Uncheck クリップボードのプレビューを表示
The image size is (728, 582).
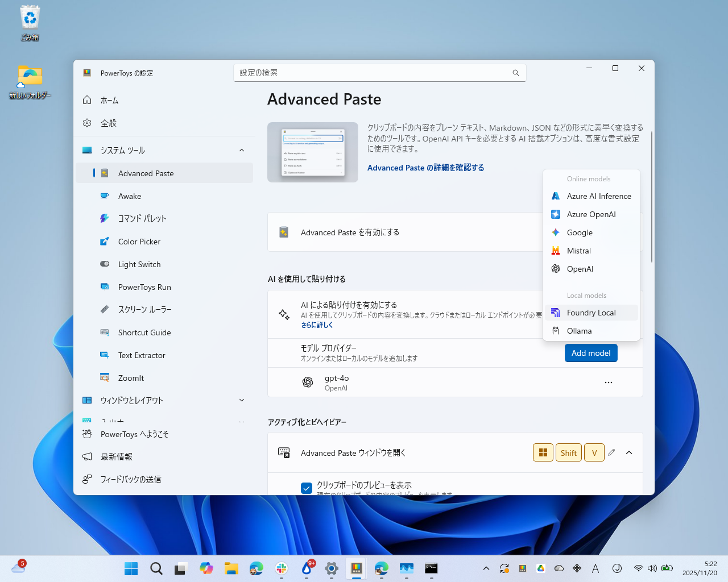point(307,488)
